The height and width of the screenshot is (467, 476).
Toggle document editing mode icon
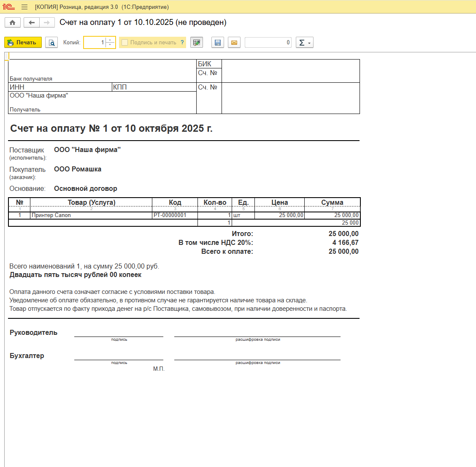click(x=196, y=43)
